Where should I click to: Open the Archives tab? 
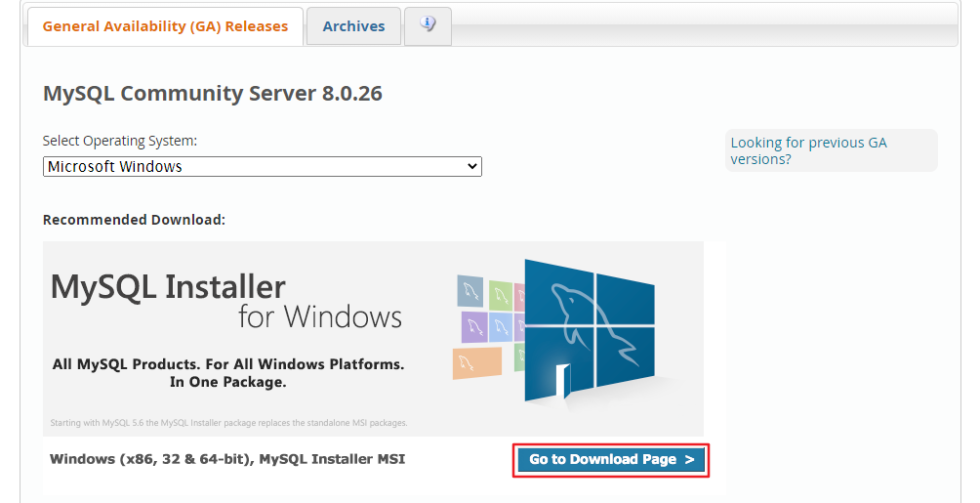(353, 26)
